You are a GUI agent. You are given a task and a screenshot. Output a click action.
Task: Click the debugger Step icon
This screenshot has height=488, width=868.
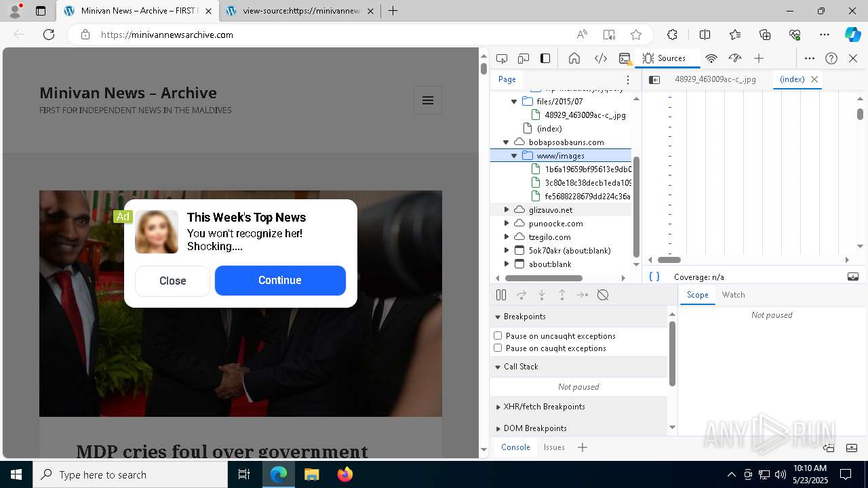click(x=583, y=295)
